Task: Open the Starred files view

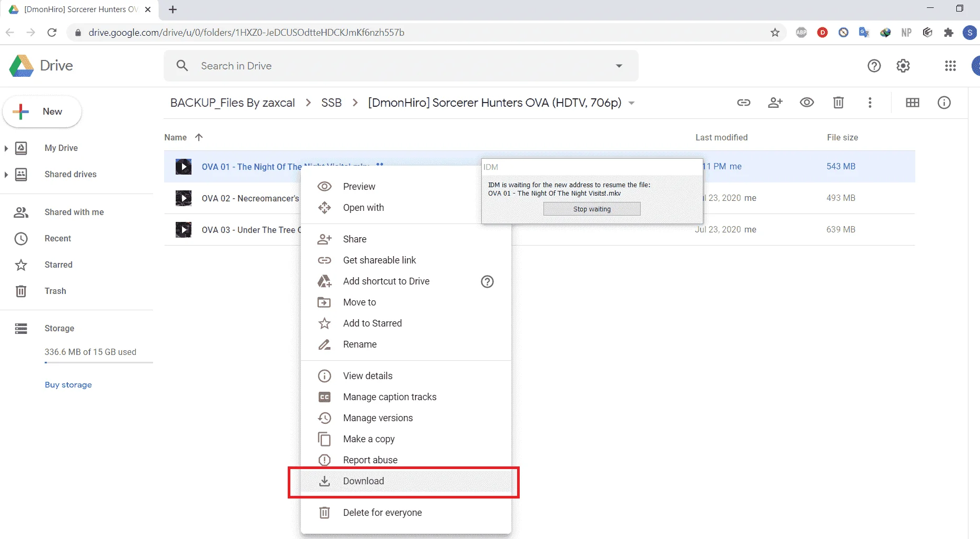Action: pos(58,265)
